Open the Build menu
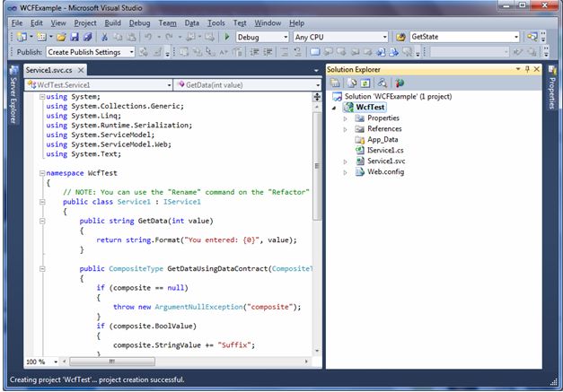Screen dimensions: 563x392 [111, 22]
